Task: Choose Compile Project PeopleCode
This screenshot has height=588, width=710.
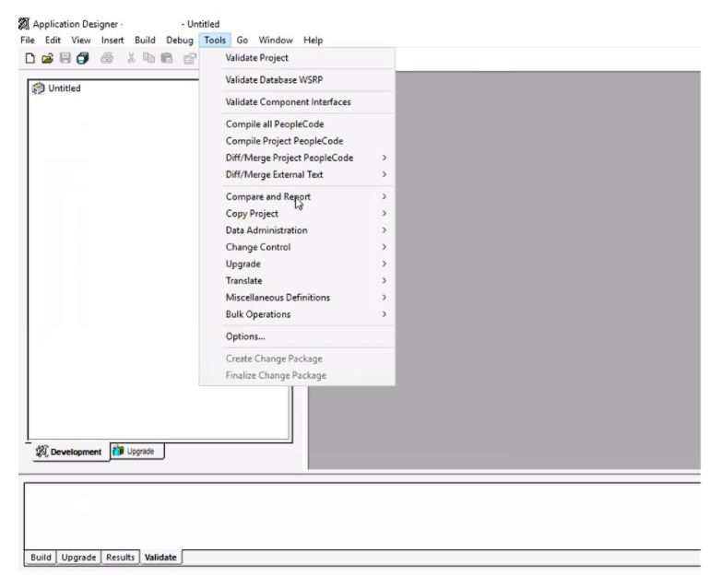Action: pyautogui.click(x=297, y=141)
